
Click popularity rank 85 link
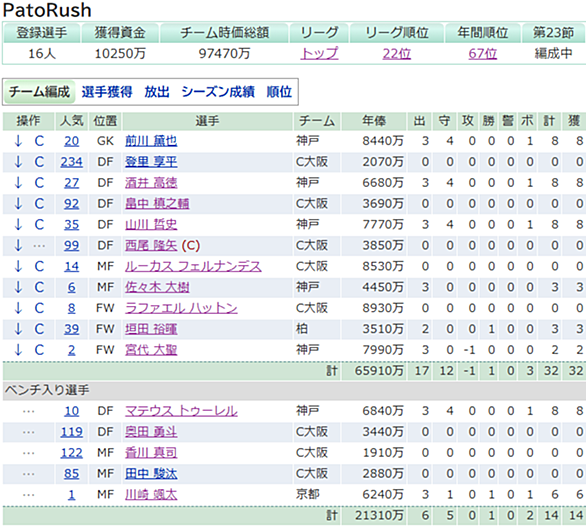point(71,474)
